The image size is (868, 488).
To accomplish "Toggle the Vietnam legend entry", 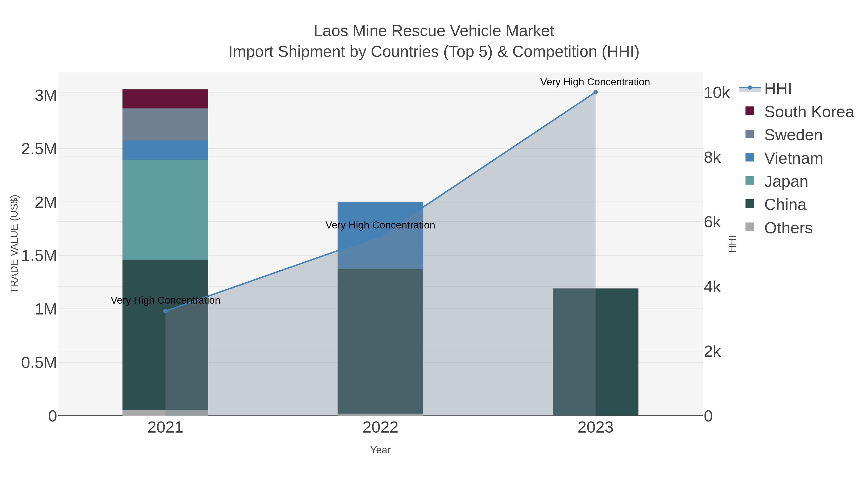I will pyautogui.click(x=784, y=158).
